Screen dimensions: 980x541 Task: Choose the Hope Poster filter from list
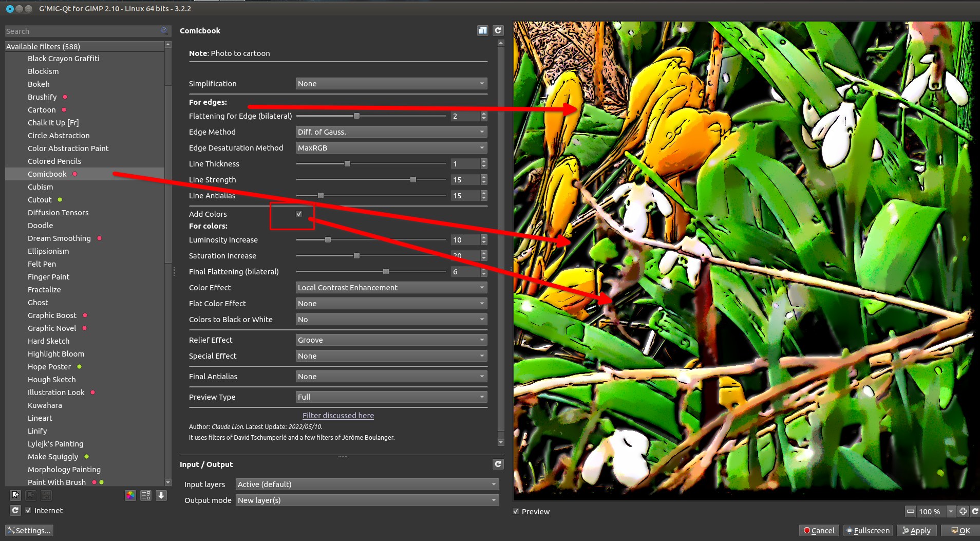click(49, 367)
